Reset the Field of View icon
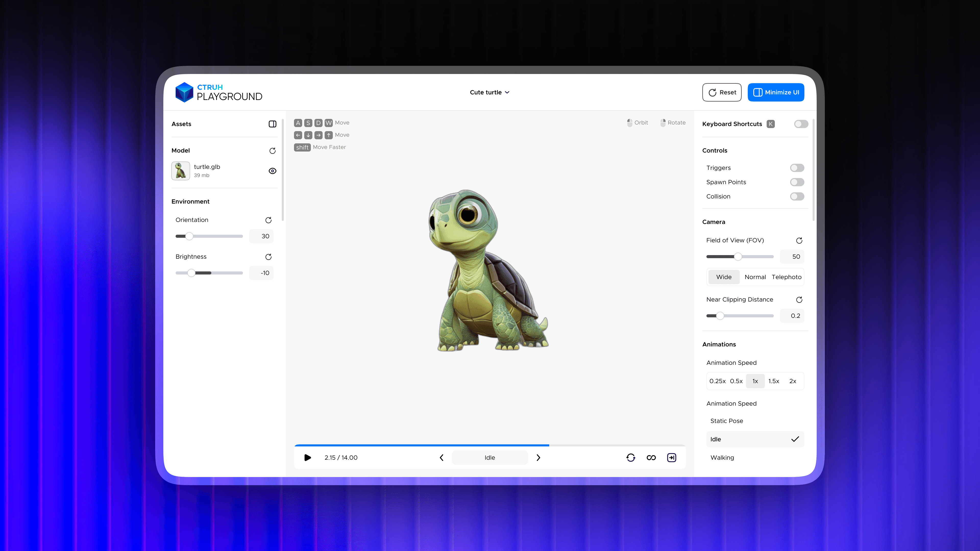This screenshot has height=551, width=980. tap(799, 240)
